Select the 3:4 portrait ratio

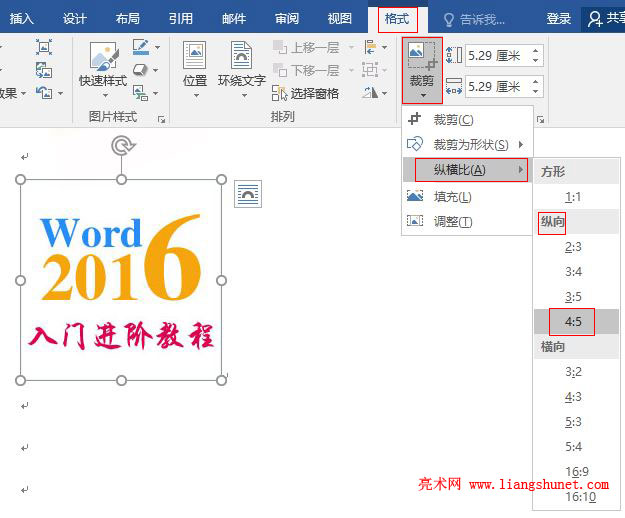coord(576,272)
